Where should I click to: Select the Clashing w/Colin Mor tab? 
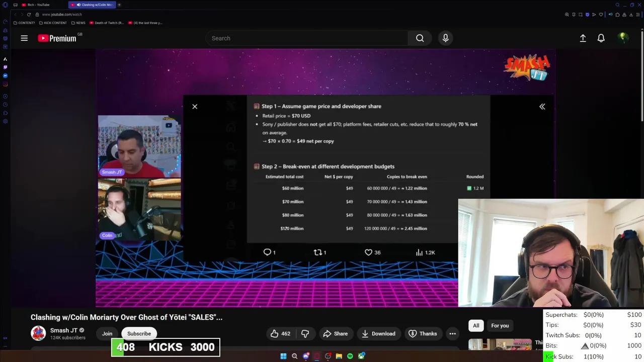pos(93,5)
